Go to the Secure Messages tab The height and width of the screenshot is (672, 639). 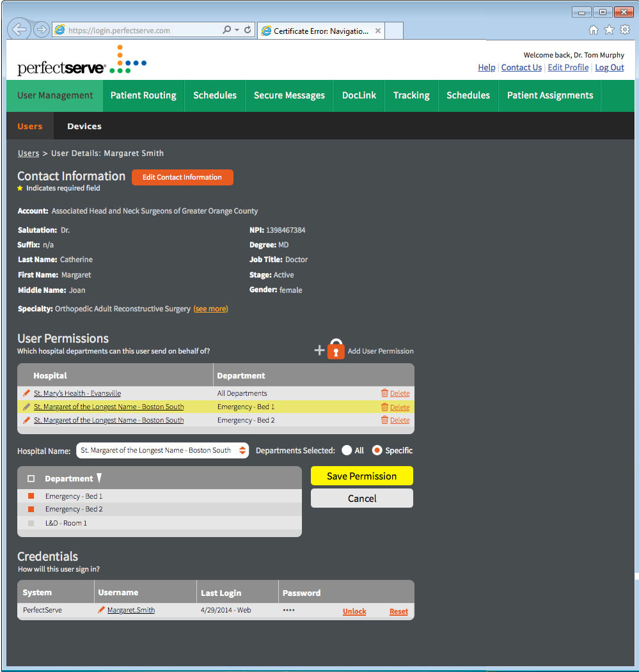point(289,95)
